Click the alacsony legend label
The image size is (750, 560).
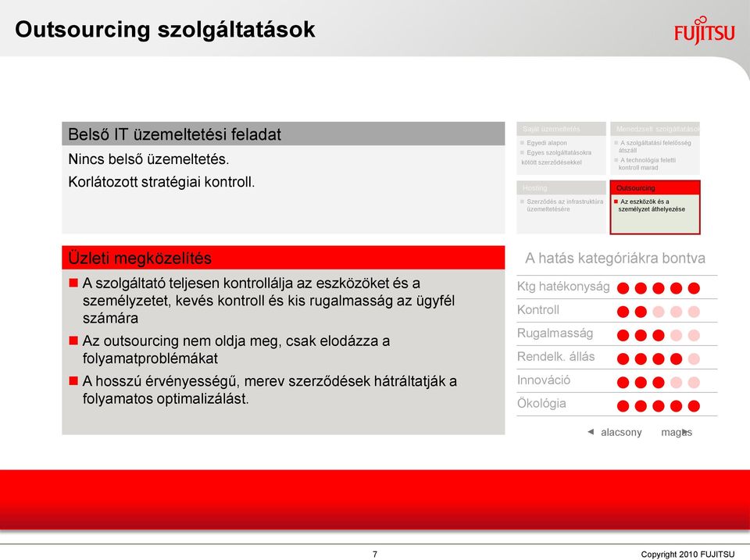pyautogui.click(x=621, y=433)
